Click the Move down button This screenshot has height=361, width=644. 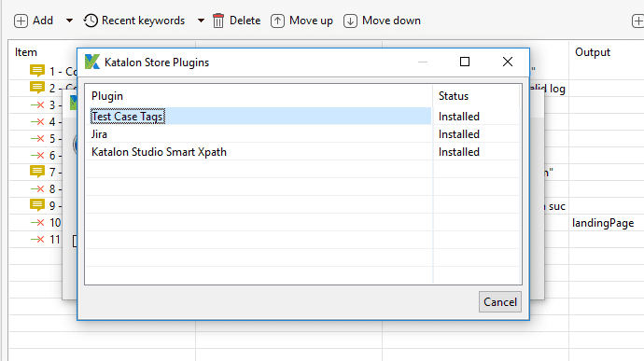[382, 21]
